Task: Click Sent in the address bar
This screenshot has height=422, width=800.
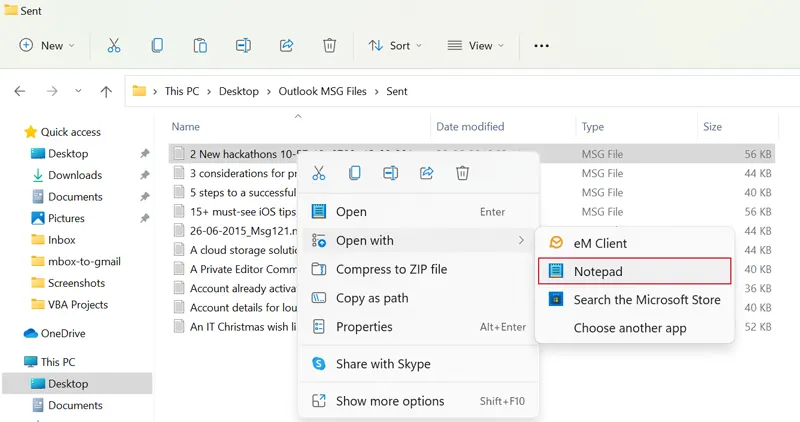Action: click(x=396, y=91)
